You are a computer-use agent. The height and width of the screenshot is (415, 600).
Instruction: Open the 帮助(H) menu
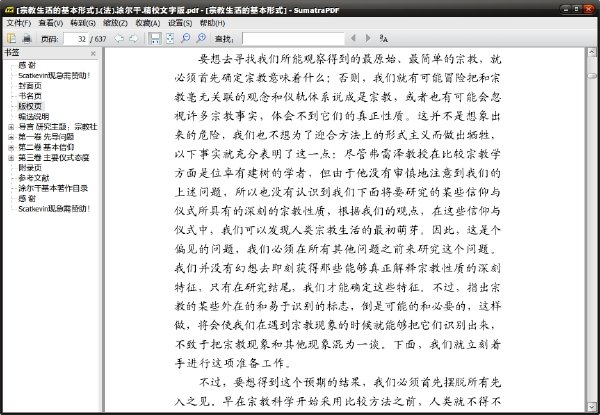(x=212, y=23)
